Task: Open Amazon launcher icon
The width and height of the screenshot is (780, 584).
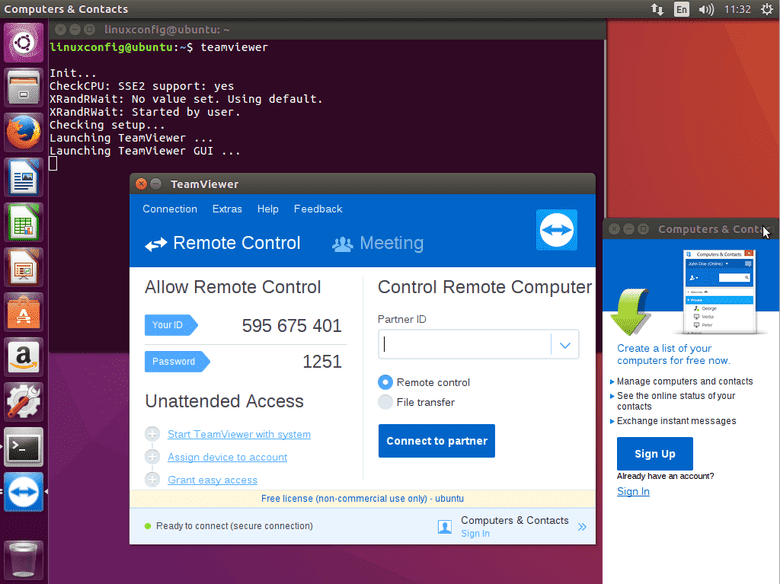Action: point(23,357)
